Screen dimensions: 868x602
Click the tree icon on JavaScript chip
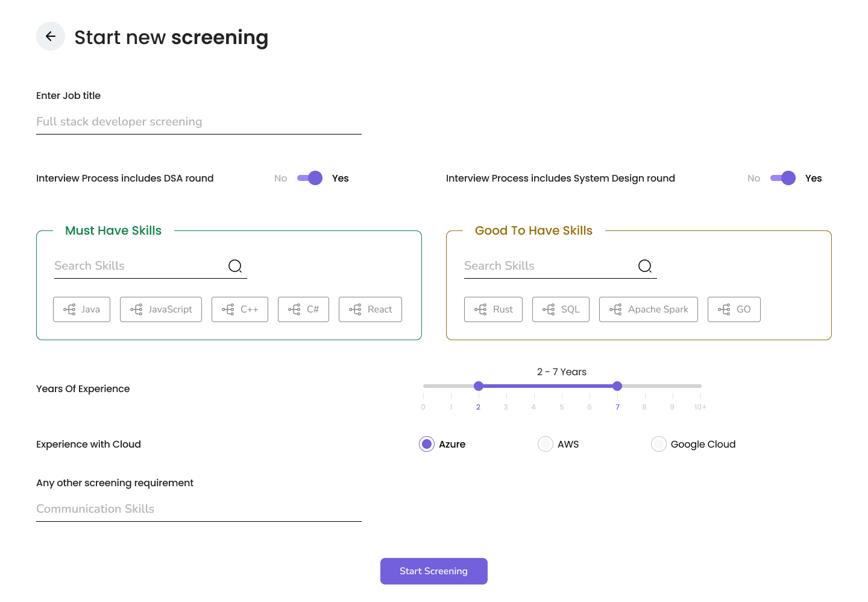click(x=136, y=309)
